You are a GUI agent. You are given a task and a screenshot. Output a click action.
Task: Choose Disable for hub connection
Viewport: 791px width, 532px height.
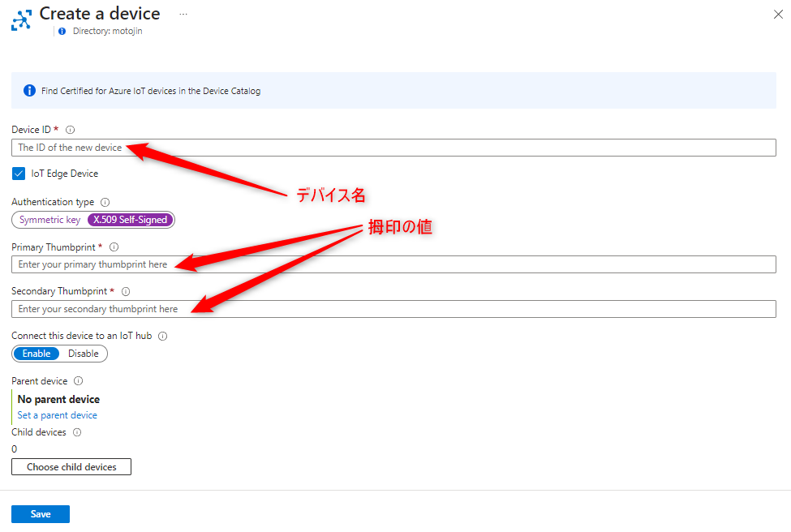84,354
